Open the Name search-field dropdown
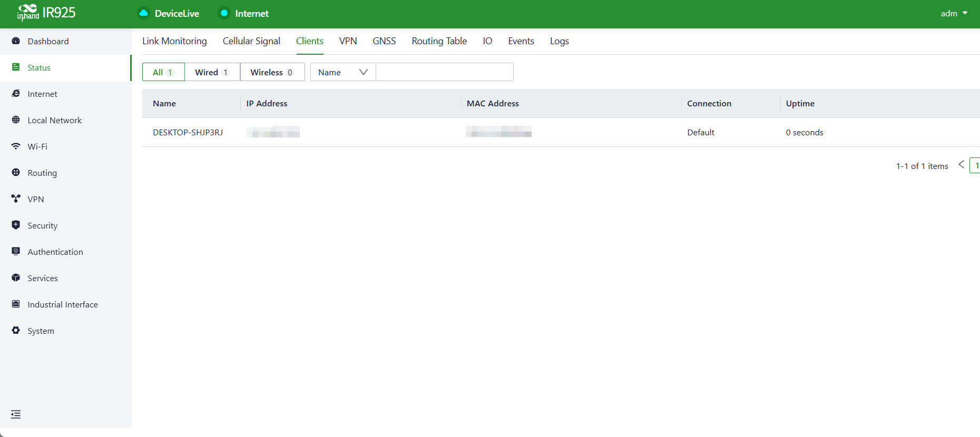Viewport: 980px width, 437px height. [343, 72]
